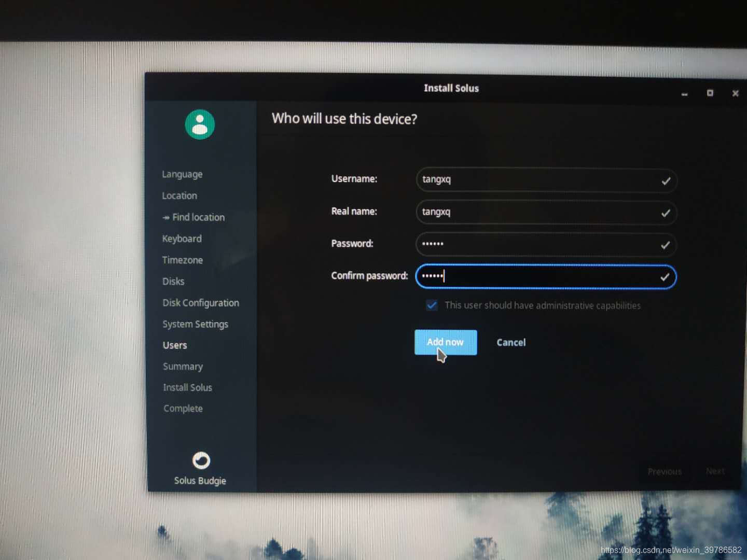The image size is (747, 560).
Task: Select Complete step in sidebar
Action: [183, 409]
